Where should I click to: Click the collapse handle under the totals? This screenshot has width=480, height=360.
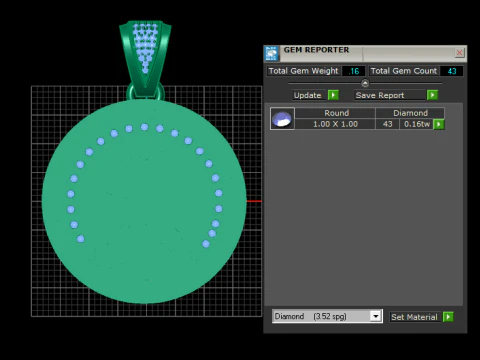pyautogui.click(x=365, y=83)
